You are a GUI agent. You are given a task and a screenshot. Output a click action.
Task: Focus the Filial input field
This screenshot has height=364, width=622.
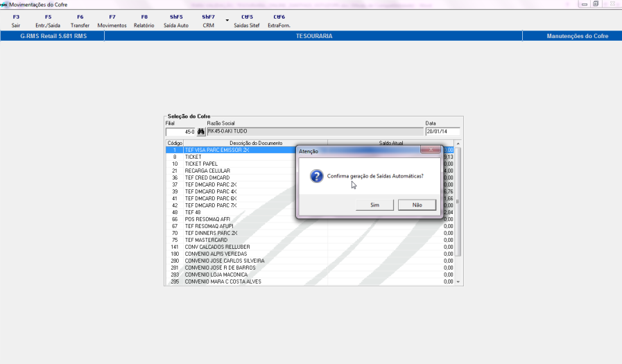click(180, 132)
